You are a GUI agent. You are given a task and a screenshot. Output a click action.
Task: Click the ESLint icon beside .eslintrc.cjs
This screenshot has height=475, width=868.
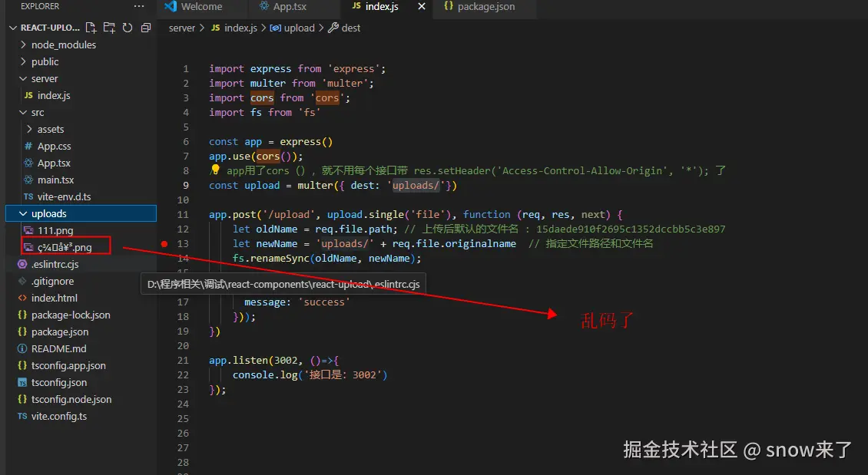(x=22, y=264)
